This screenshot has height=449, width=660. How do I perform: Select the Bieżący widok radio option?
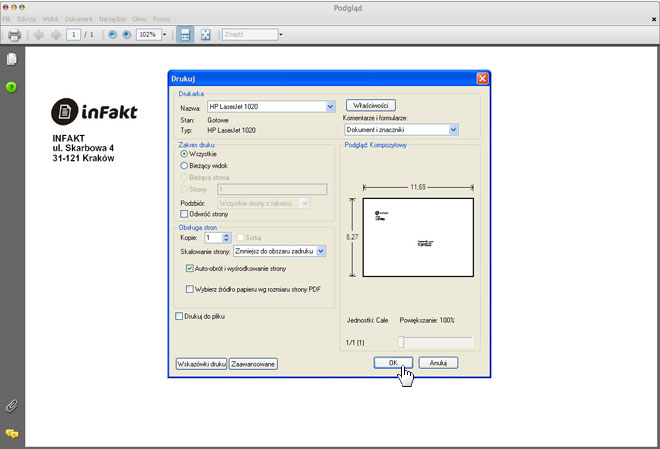tap(184, 166)
